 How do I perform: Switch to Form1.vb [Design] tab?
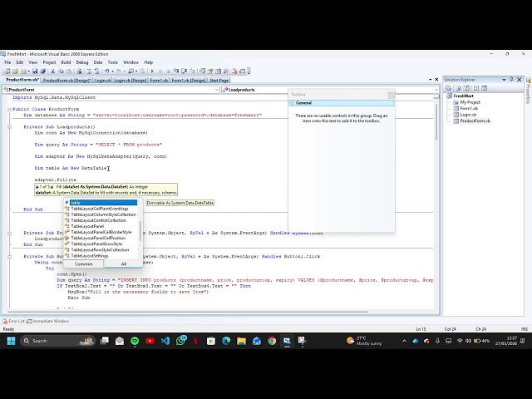pos(189,81)
